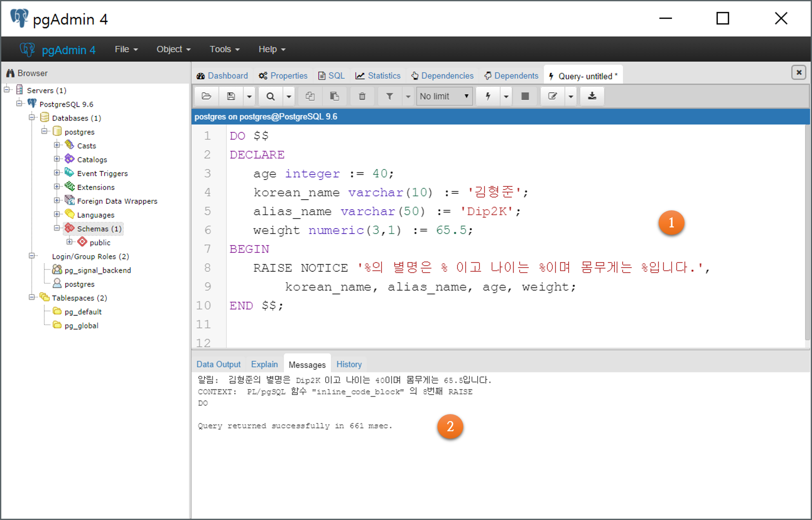Open the Object menu
This screenshot has width=812, height=520.
(173, 49)
